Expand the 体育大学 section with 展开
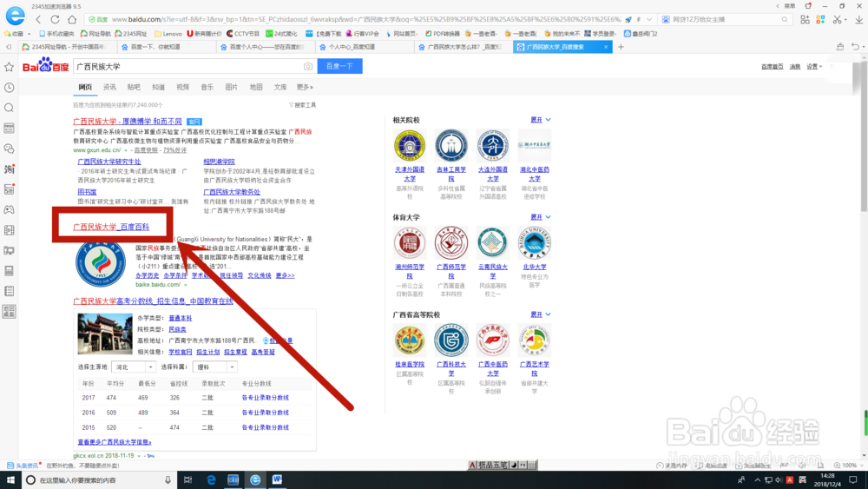 coord(540,217)
